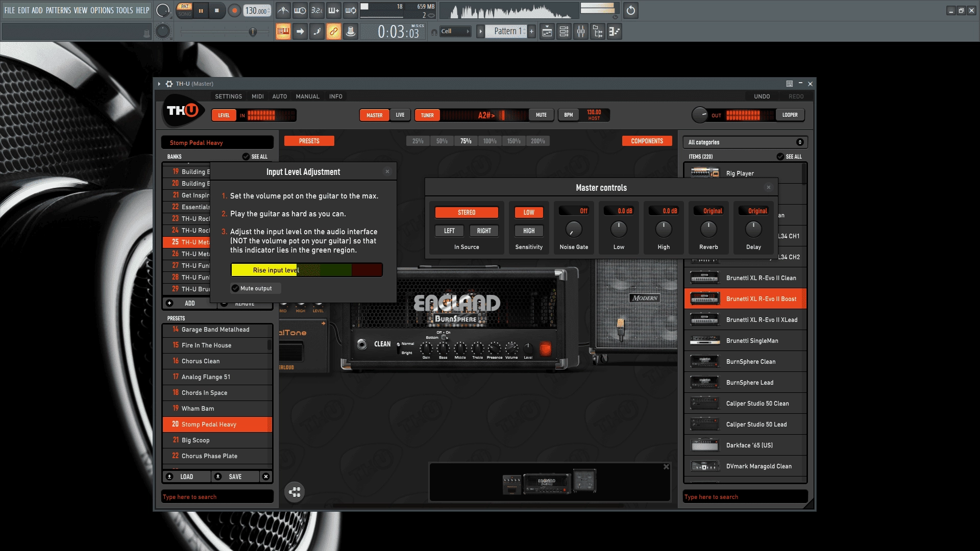The height and width of the screenshot is (551, 980).
Task: Toggle typing keyboard to piano icon
Action: click(283, 32)
